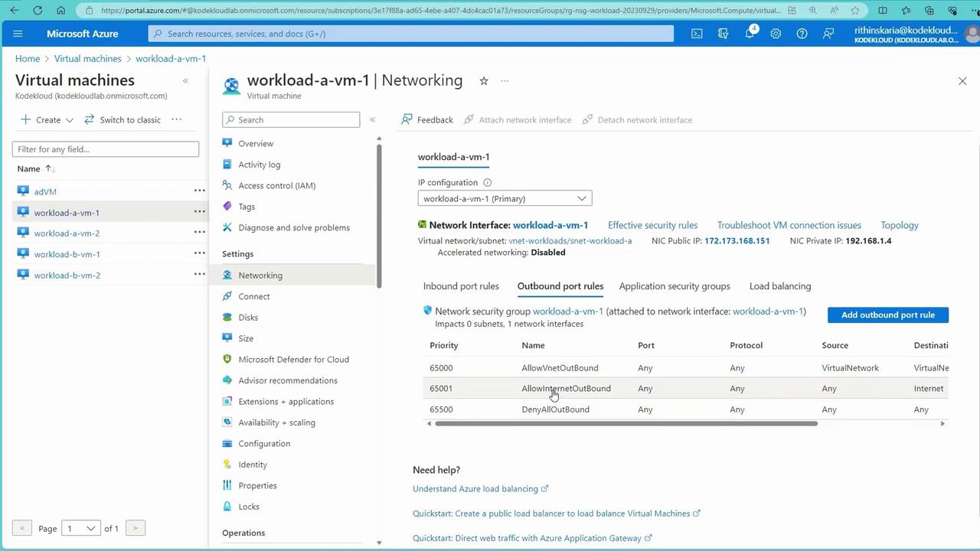Open the IP configuration dropdown
Image resolution: width=980 pixels, height=551 pixels.
(x=505, y=198)
